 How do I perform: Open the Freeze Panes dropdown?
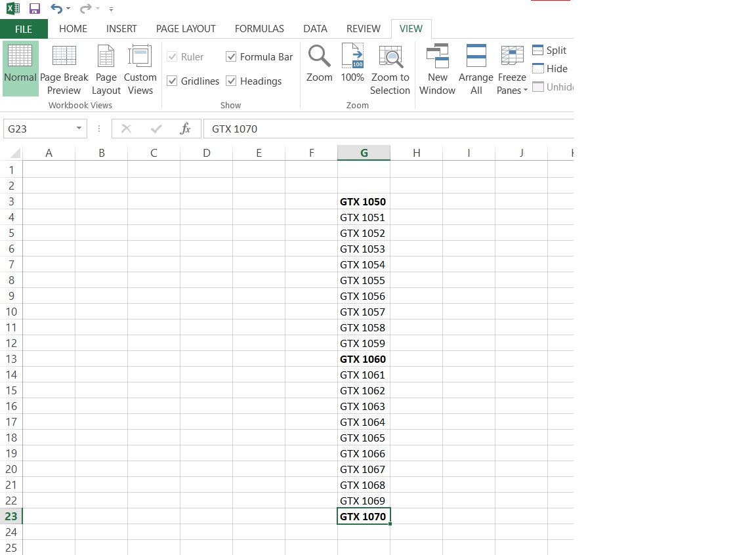pos(512,66)
